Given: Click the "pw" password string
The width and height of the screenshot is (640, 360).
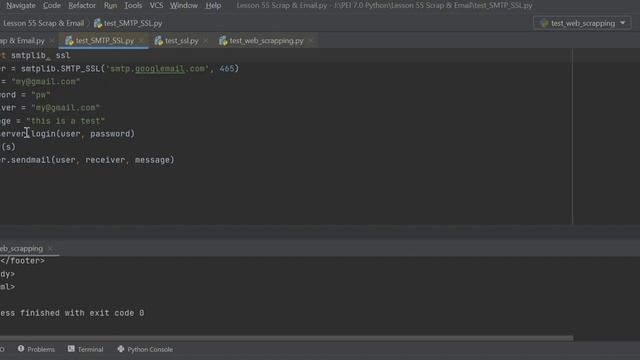Looking at the screenshot, I should click(x=41, y=95).
